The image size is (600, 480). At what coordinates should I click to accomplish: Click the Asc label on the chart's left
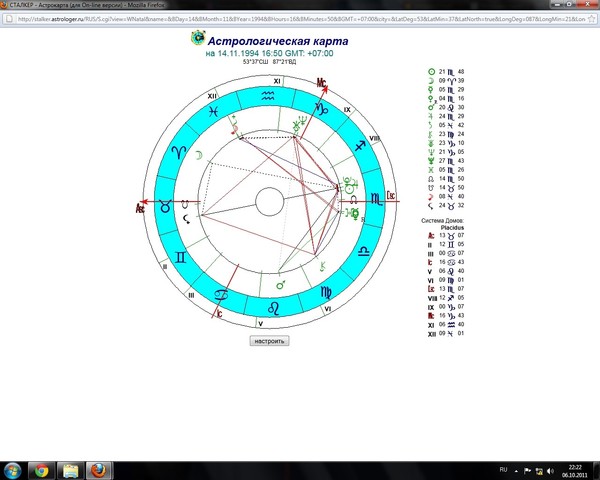[x=140, y=209]
